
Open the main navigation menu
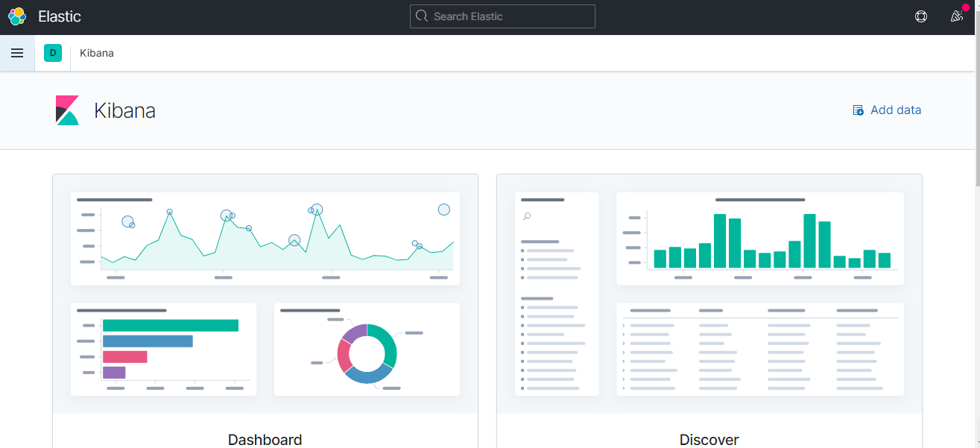point(16,53)
